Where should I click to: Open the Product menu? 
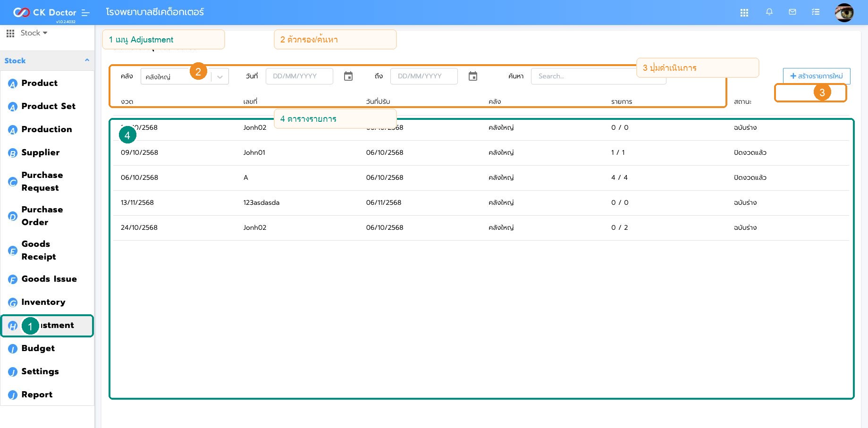(x=40, y=83)
